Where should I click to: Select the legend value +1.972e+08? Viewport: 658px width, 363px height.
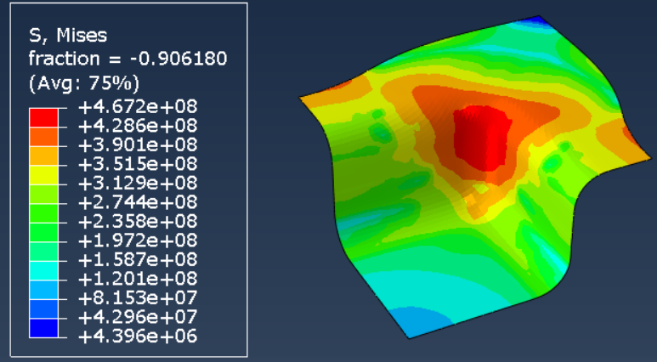click(x=138, y=241)
